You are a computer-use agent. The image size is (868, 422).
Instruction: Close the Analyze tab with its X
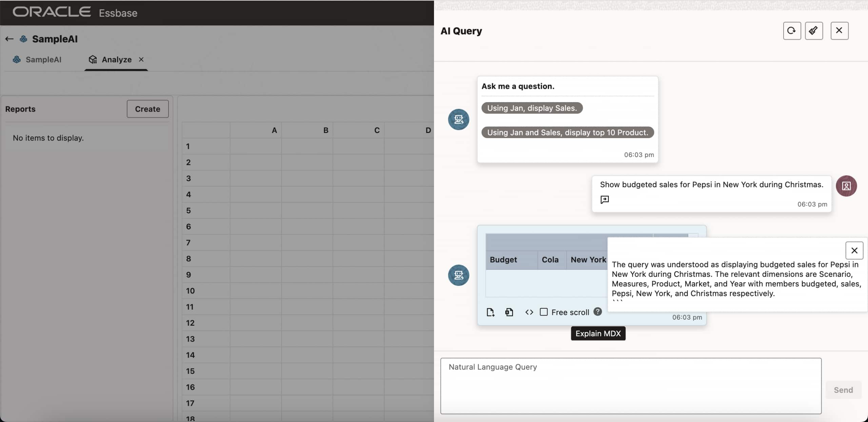(141, 59)
